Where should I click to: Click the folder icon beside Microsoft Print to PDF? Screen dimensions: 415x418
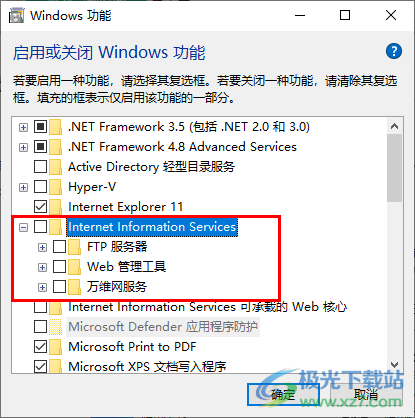pyautogui.click(x=55, y=347)
